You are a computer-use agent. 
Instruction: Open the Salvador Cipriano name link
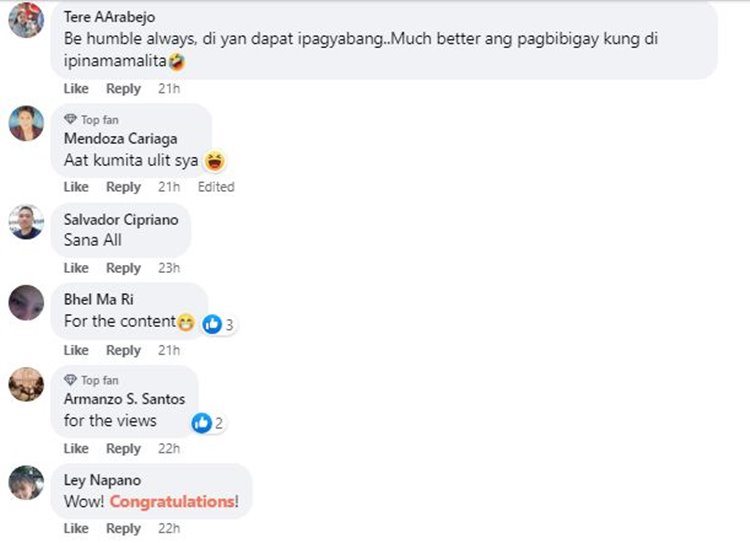coord(121,220)
